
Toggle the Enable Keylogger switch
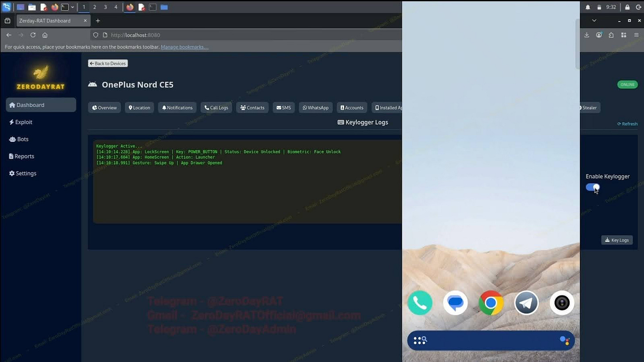[x=593, y=187]
